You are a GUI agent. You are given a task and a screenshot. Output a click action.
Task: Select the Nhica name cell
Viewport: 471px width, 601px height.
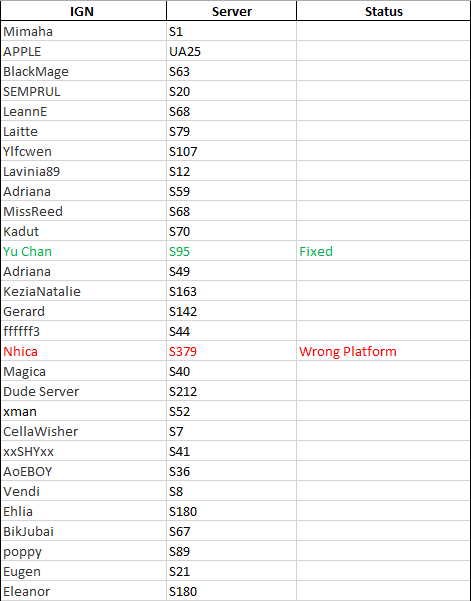tap(84, 351)
